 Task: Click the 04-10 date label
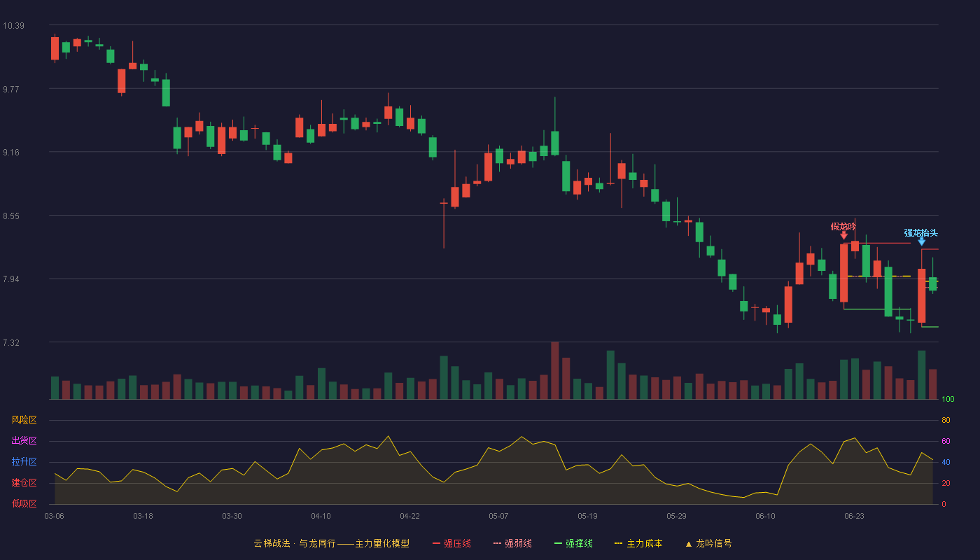[321, 516]
